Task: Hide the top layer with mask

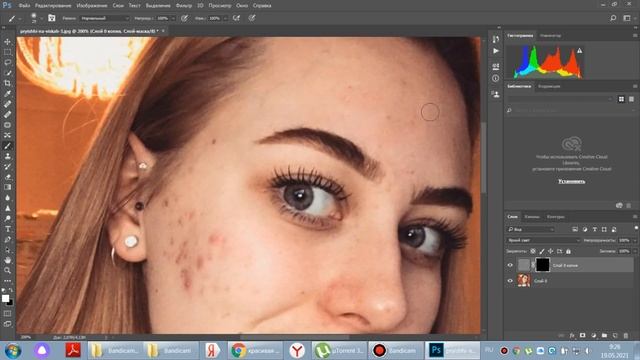Action: point(510,265)
